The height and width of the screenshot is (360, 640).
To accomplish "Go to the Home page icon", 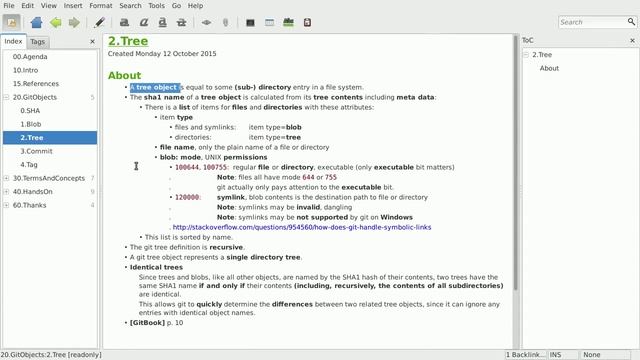I will [36, 22].
